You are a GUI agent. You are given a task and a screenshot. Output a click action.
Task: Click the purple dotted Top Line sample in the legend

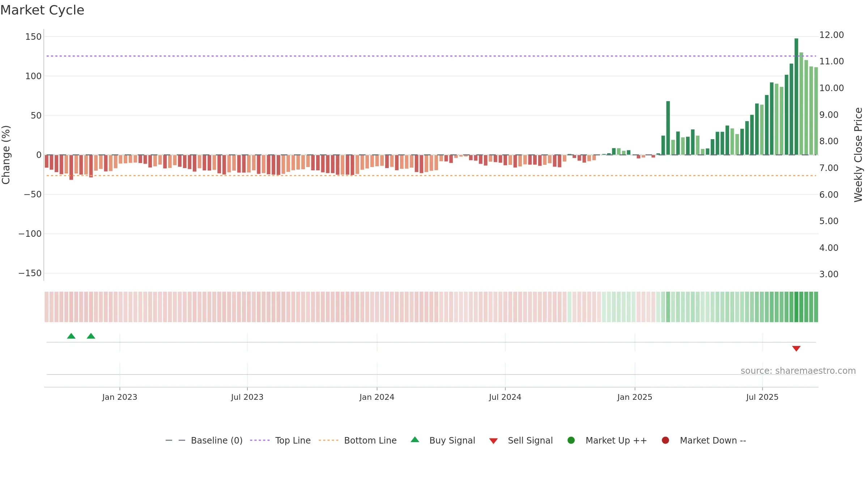pos(260,440)
